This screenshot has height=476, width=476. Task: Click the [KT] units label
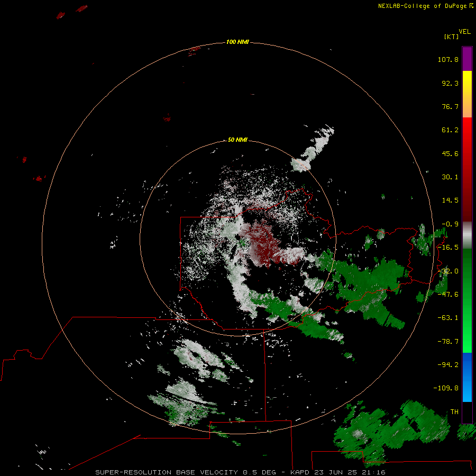tap(451, 36)
